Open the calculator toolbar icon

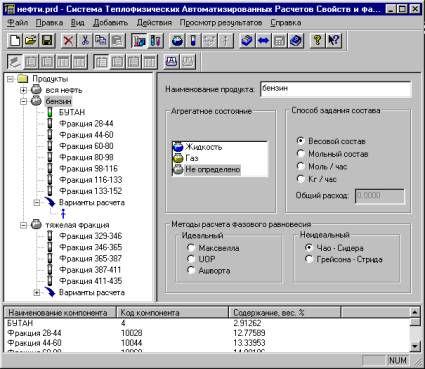tap(279, 41)
